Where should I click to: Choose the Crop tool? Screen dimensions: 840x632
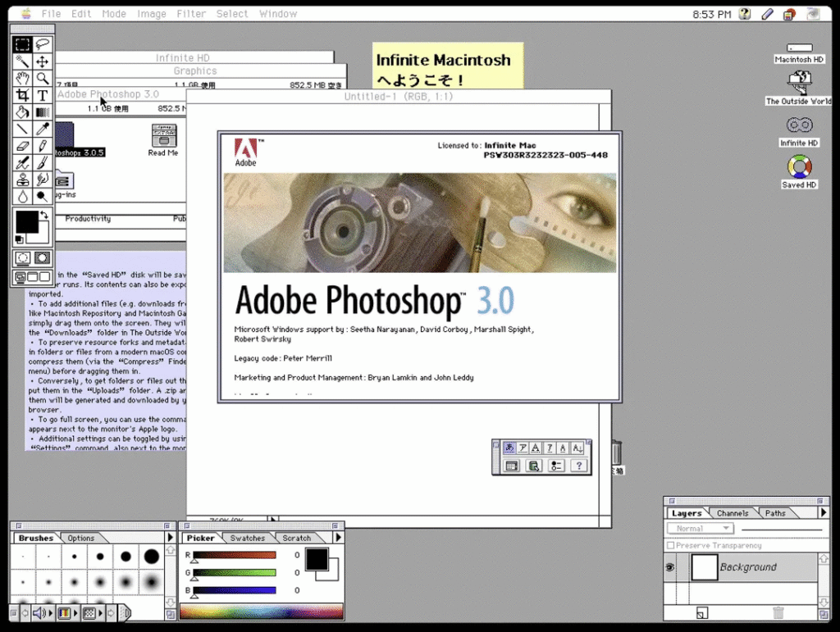tap(22, 95)
